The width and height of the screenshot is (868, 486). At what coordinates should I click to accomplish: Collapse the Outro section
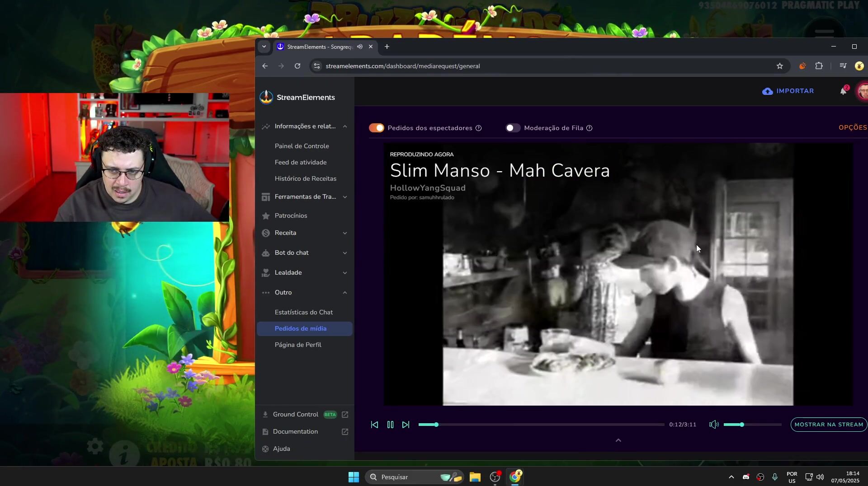tap(345, 293)
